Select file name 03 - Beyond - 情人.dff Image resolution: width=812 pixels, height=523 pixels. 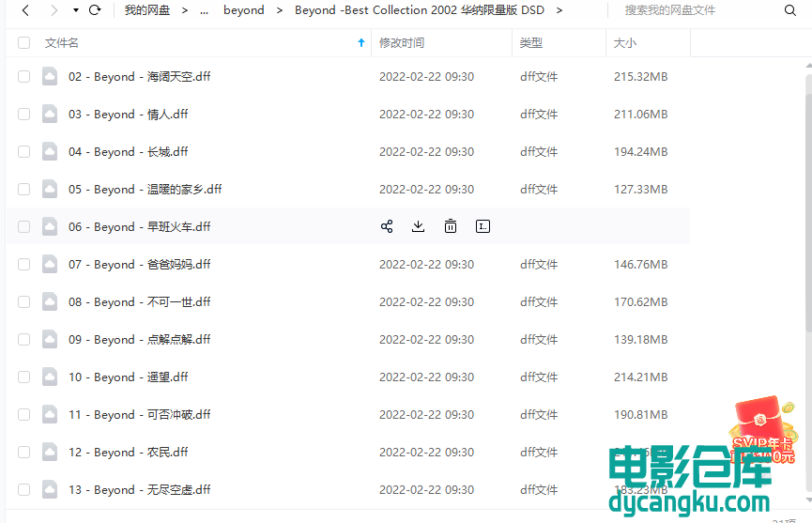click(x=128, y=114)
